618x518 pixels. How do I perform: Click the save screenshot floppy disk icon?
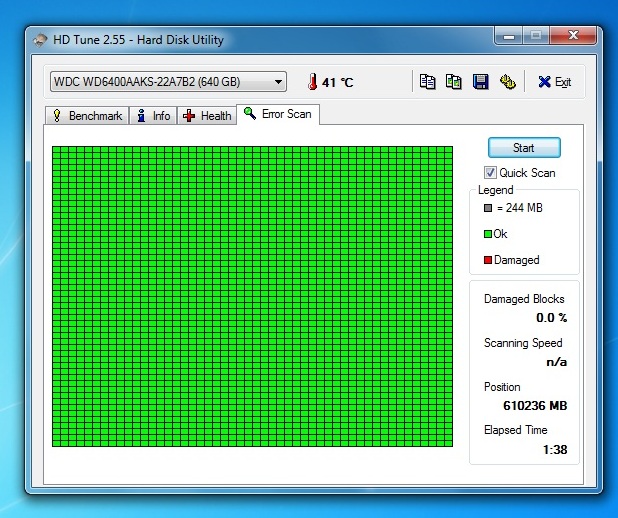click(480, 82)
